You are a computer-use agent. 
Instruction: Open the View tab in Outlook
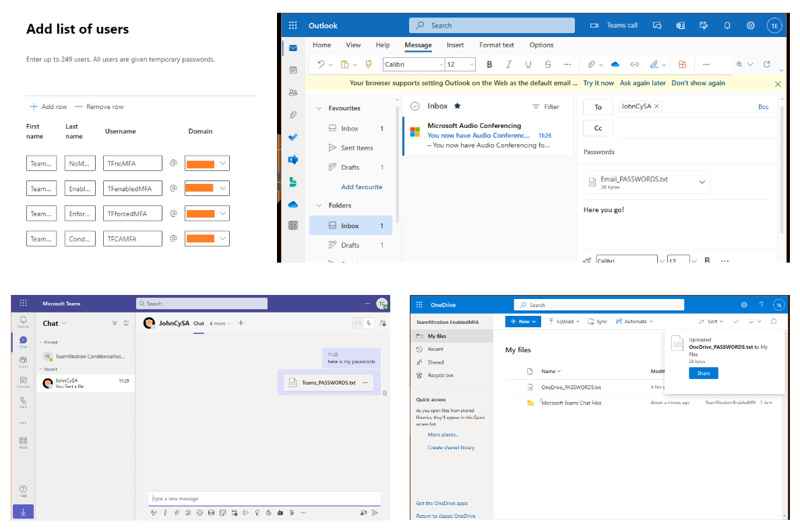pyautogui.click(x=353, y=45)
